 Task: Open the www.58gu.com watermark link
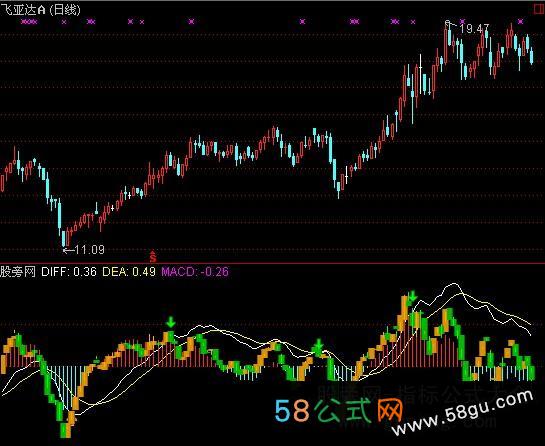pyautogui.click(x=462, y=413)
